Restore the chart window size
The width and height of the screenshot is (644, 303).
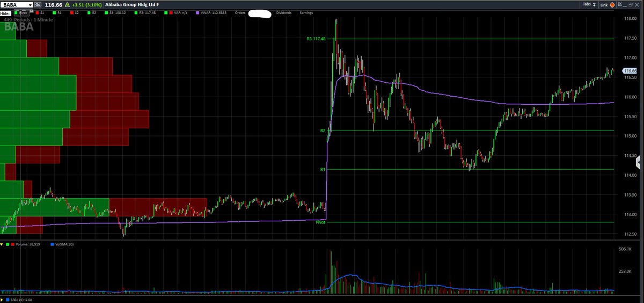(631, 5)
